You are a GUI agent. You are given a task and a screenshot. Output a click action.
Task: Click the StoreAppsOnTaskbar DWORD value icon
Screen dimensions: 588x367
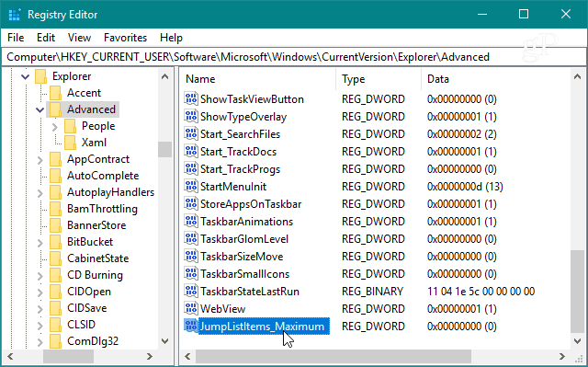191,204
